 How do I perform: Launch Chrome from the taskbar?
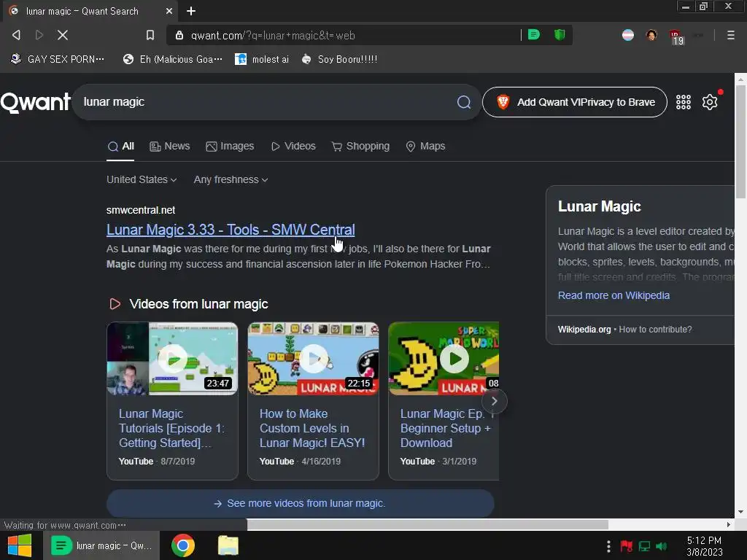183,545
